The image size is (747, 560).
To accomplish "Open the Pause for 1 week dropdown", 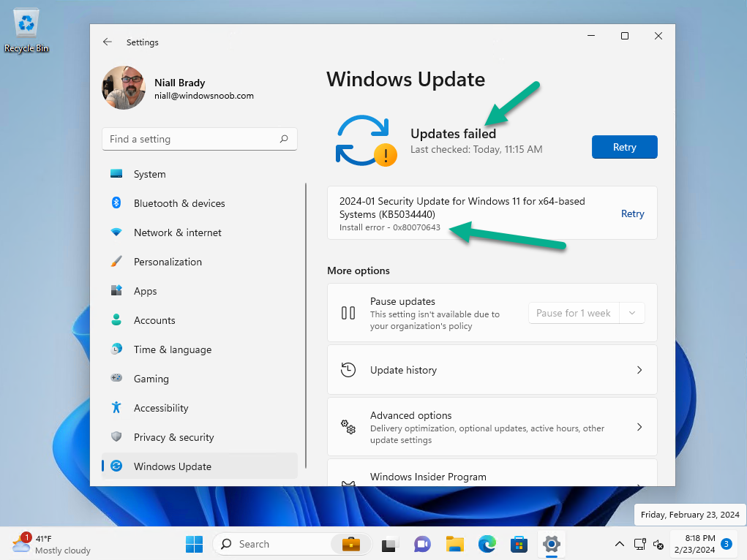I will pos(632,313).
